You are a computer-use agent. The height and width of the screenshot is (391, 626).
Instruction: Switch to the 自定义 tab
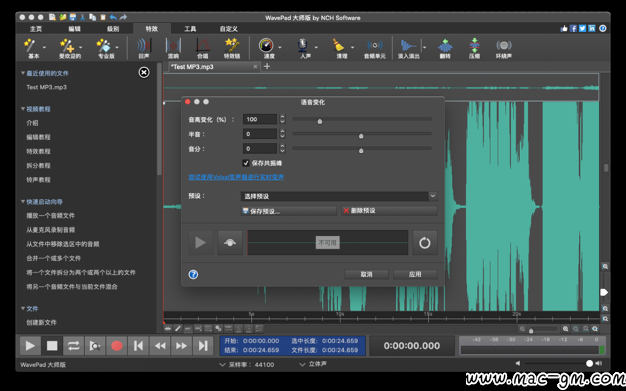229,29
